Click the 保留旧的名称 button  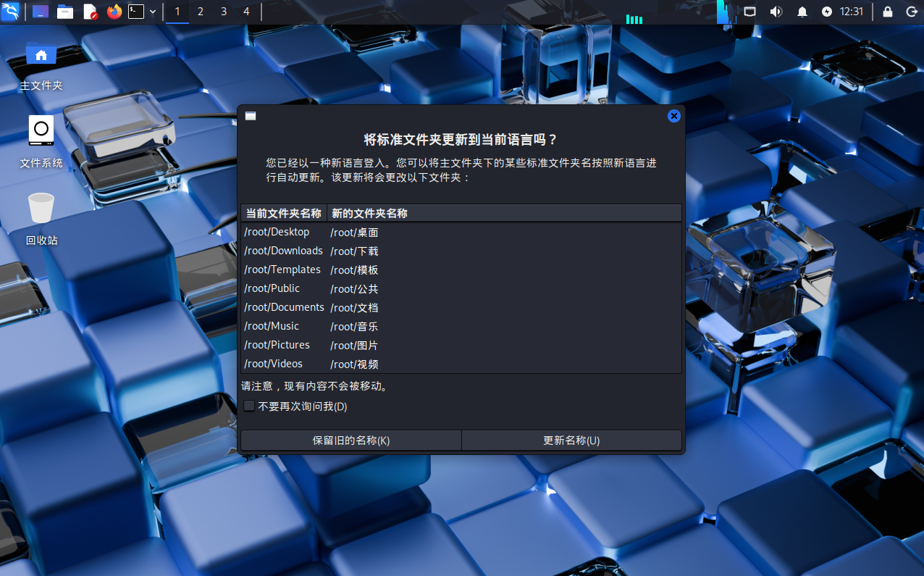pos(350,440)
